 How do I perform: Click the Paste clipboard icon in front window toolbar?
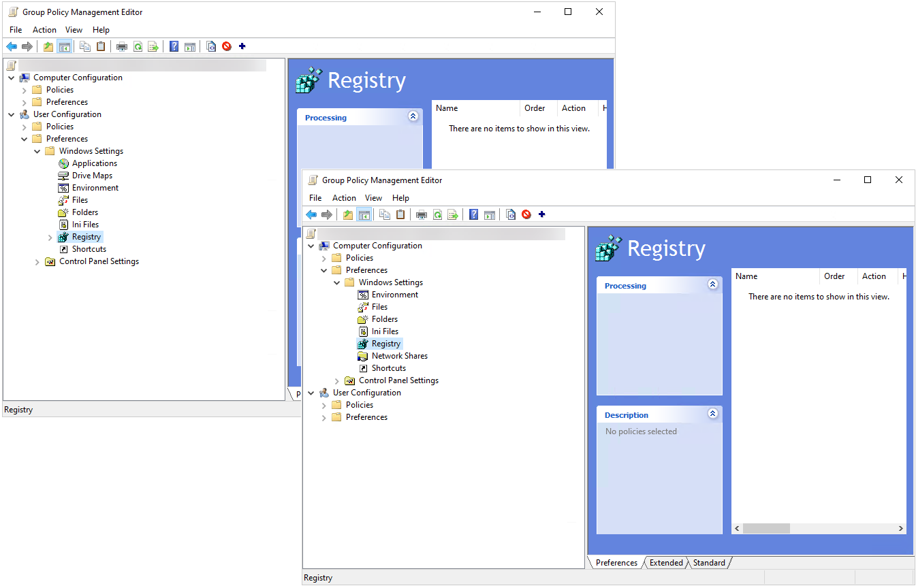(x=400, y=215)
